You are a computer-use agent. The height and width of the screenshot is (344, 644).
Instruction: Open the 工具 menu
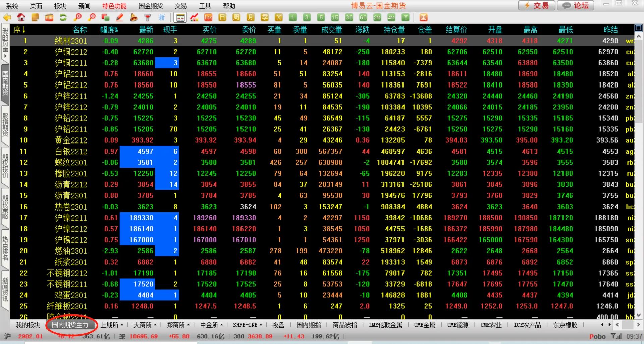205,6
